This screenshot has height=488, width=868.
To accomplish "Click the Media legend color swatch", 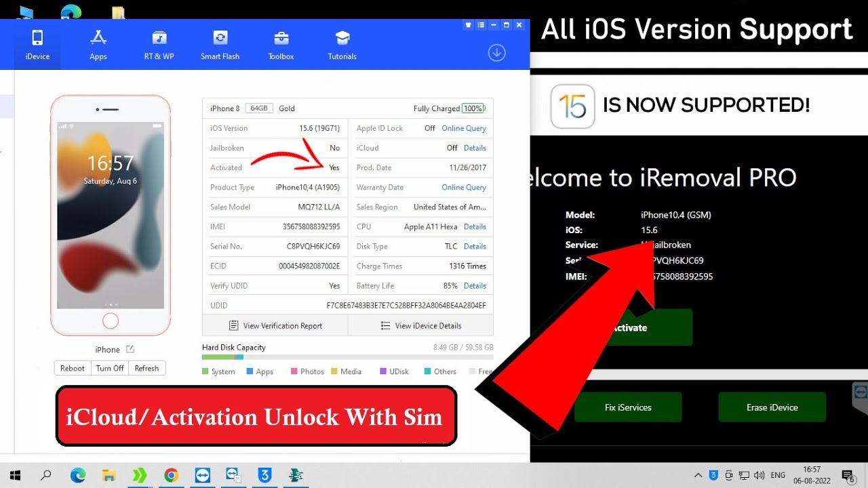I will pyautogui.click(x=334, y=371).
